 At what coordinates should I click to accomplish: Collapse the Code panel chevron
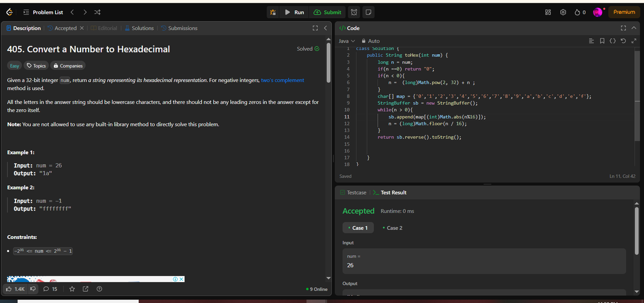point(634,28)
